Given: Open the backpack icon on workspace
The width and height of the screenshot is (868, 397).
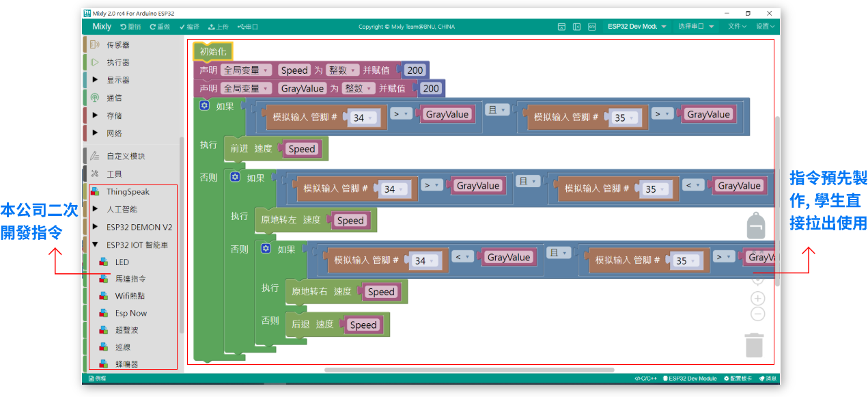Looking at the screenshot, I should 755,225.
